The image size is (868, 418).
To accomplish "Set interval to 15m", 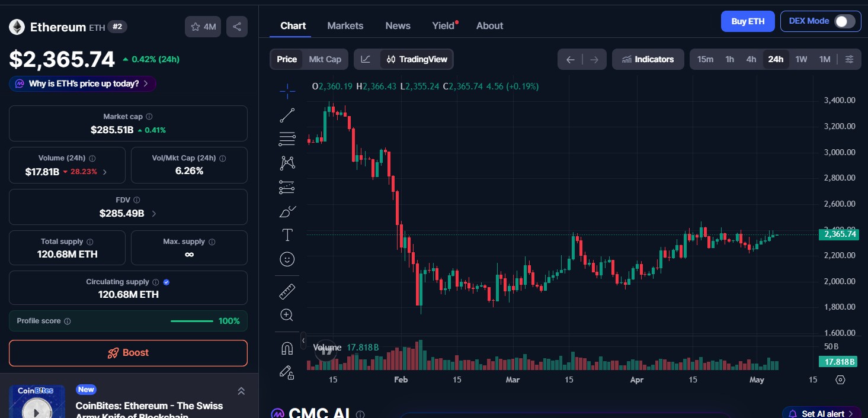I will (705, 59).
